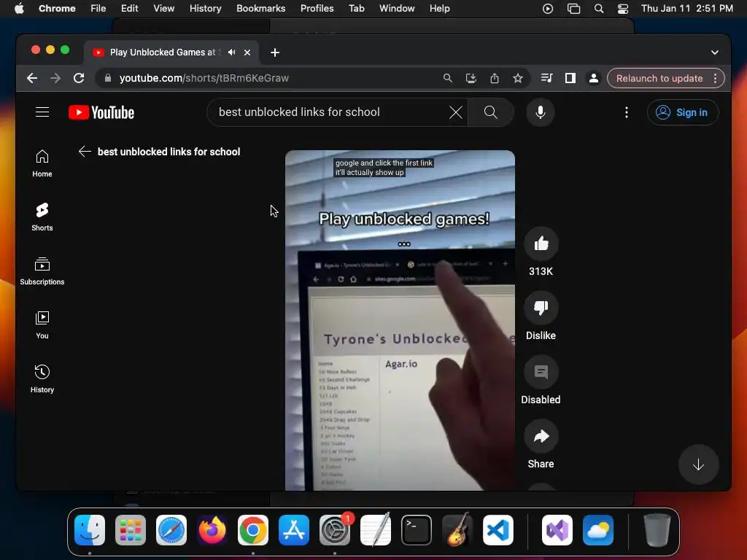This screenshot has width=747, height=560.
Task: Open Spotlight search in menu bar
Action: click(599, 9)
